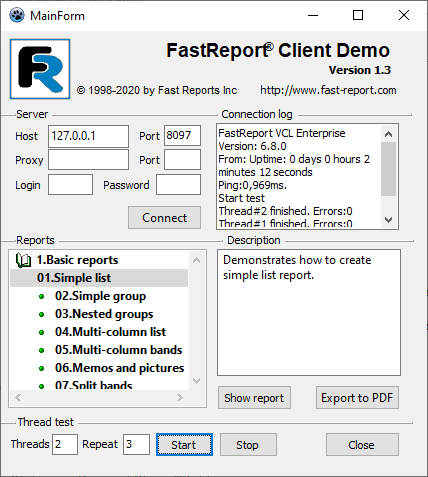Select 06.Memos and pictures report
The image size is (428, 477).
[x=119, y=368]
